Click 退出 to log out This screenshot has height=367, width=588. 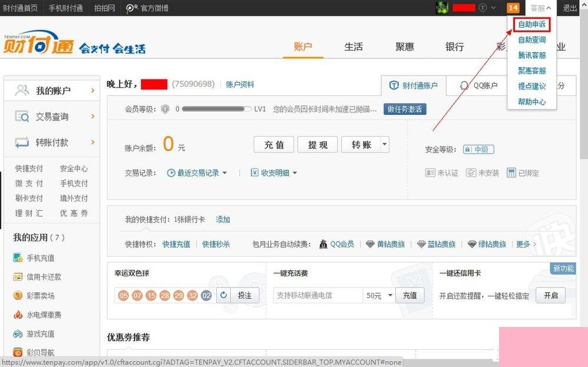(570, 8)
